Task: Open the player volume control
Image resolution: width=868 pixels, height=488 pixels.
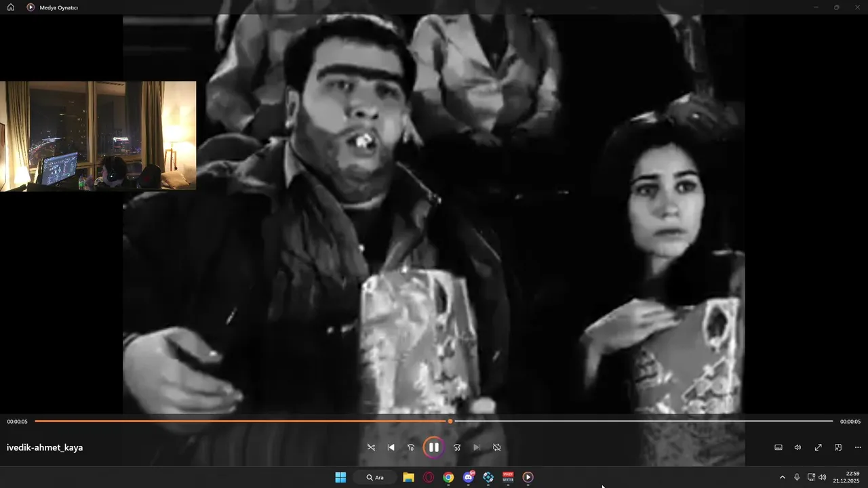Action: [798, 447]
